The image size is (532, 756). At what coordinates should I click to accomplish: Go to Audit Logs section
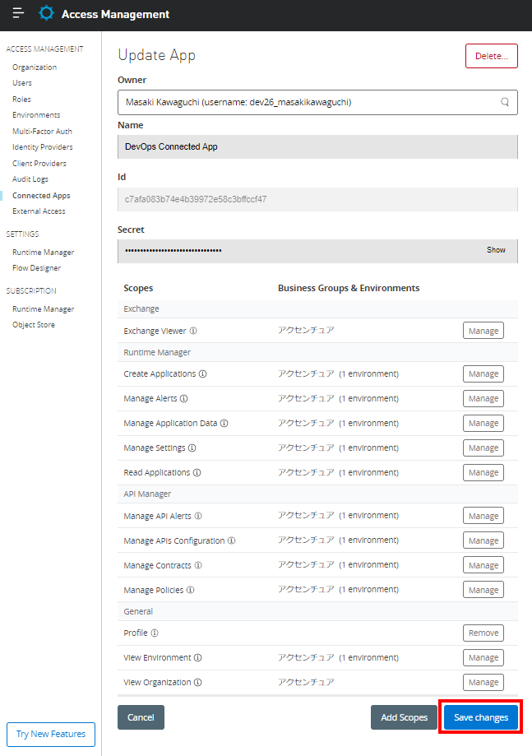(x=30, y=179)
